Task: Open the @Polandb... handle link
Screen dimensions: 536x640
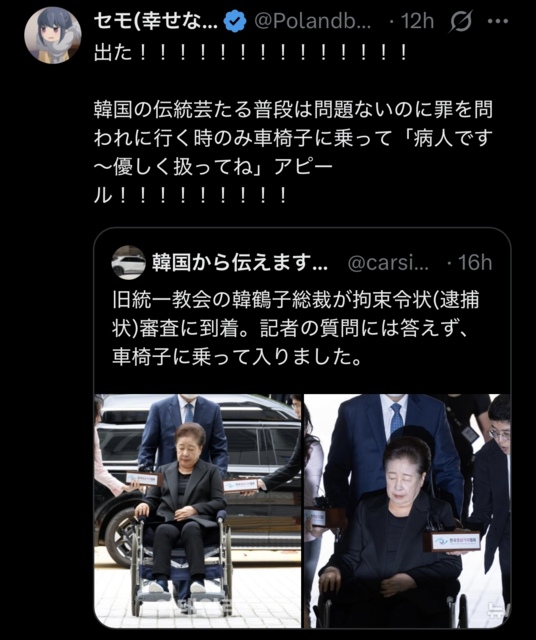Action: (313, 21)
